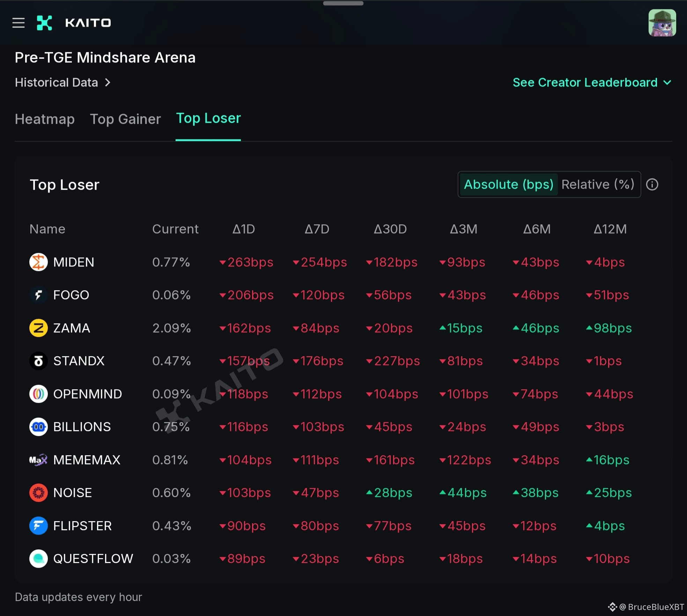Select the BILLIONS blue icon
The image size is (687, 616).
pos(38,427)
